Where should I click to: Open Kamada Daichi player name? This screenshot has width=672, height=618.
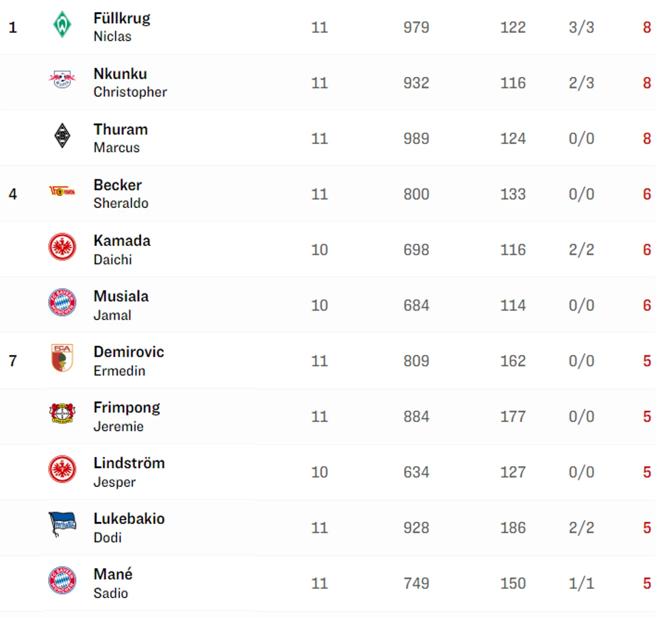pos(122,250)
